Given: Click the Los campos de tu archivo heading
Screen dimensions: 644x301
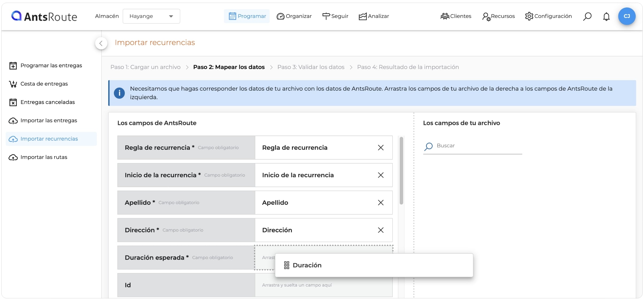Looking at the screenshot, I should pos(461,123).
